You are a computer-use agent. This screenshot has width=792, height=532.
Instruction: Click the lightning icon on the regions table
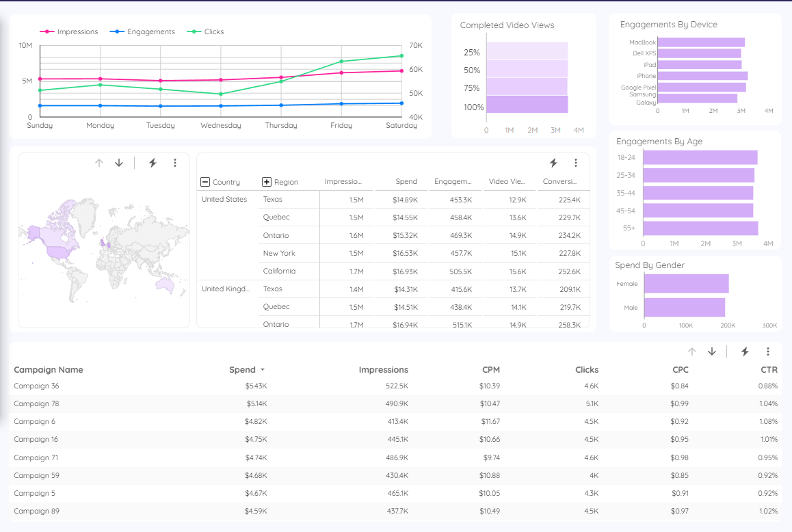555,162
